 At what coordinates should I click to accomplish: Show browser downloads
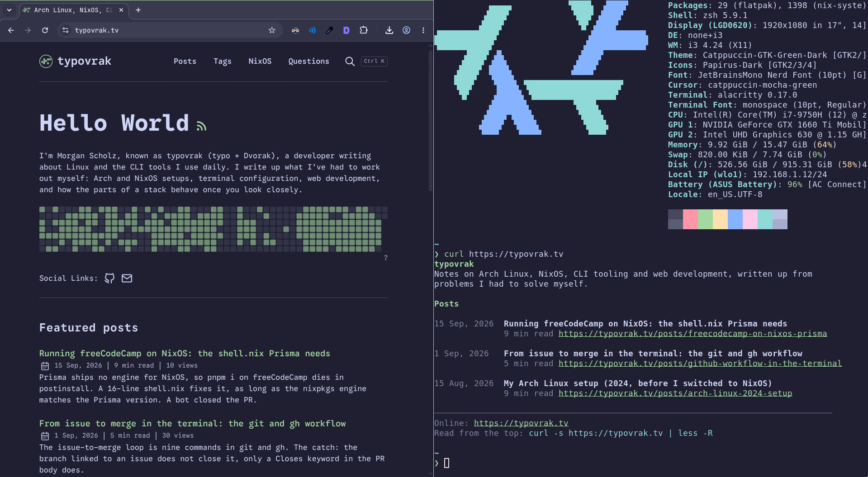389,30
